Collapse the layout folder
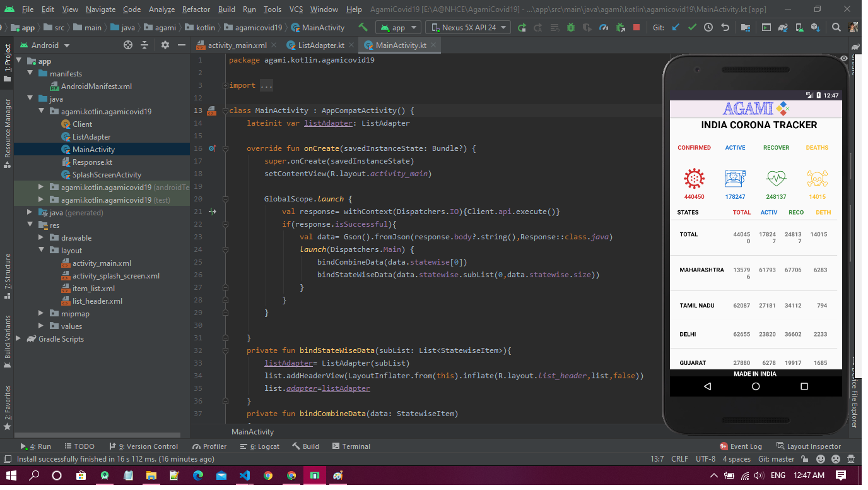Image resolution: width=868 pixels, height=490 pixels. (x=42, y=251)
